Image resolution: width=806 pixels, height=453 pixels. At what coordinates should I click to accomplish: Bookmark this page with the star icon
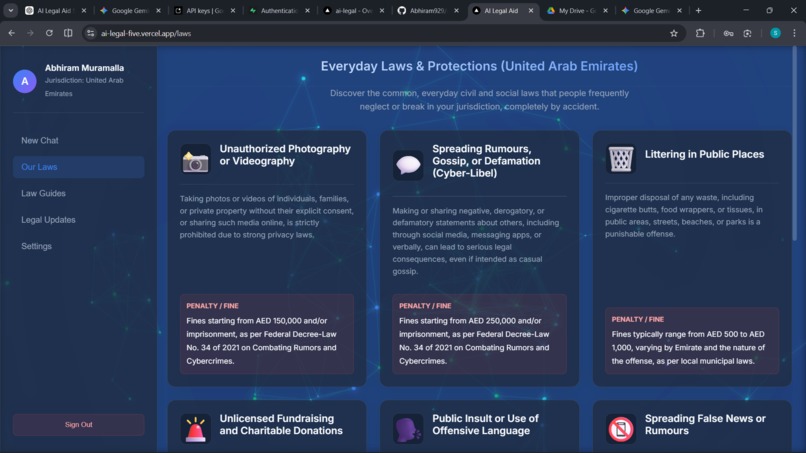tap(673, 33)
